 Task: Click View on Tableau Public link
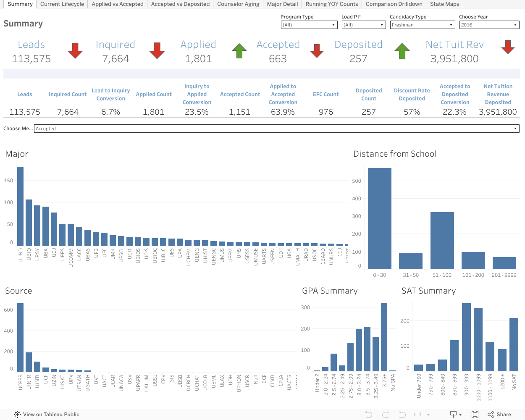pos(51,415)
